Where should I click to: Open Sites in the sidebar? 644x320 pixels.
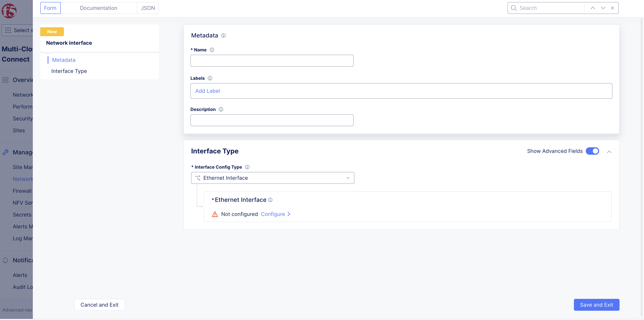click(x=19, y=131)
